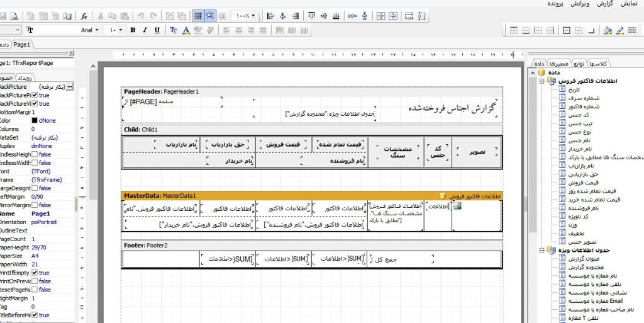Screen dimensions: 644x323
Task: Uncheck the PrintIfEmpty property checkbox
Action: coord(35,273)
